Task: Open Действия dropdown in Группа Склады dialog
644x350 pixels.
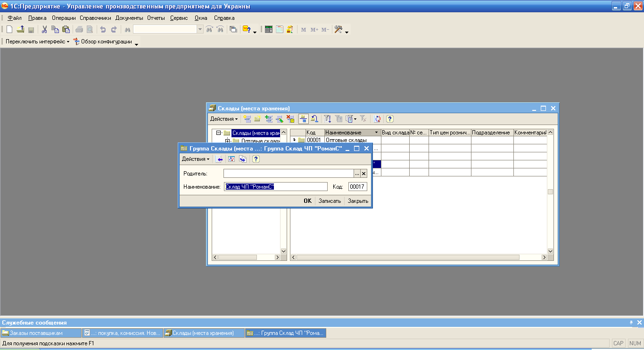Action: point(196,159)
